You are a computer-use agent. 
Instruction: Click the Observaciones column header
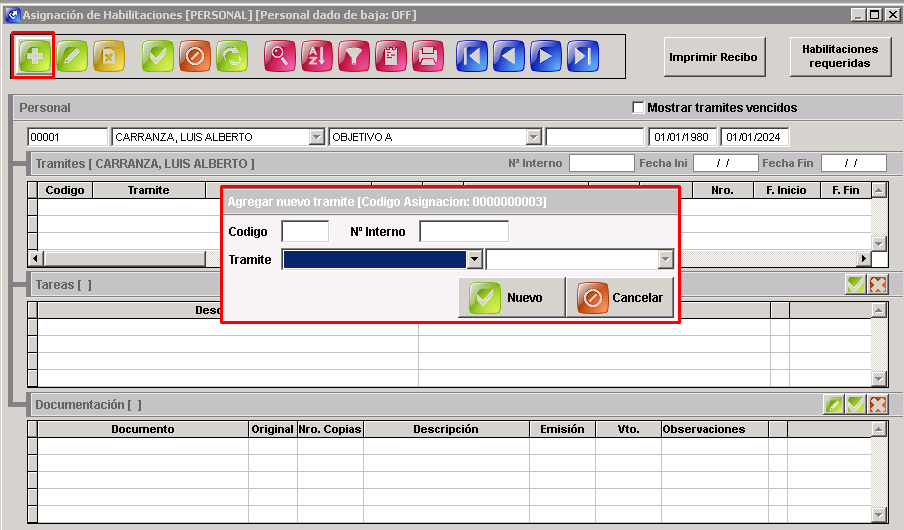pyautogui.click(x=715, y=429)
